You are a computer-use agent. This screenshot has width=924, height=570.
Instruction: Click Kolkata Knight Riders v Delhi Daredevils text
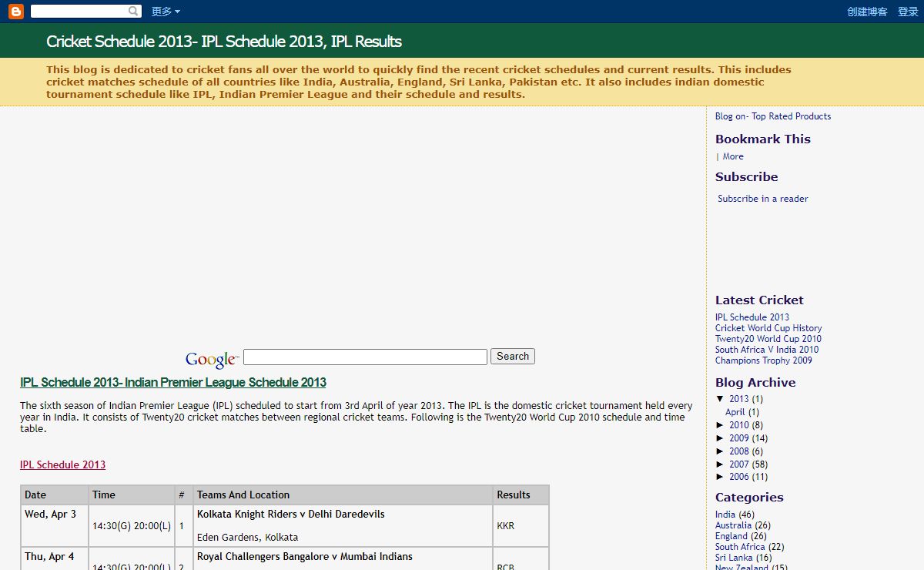[x=291, y=515]
